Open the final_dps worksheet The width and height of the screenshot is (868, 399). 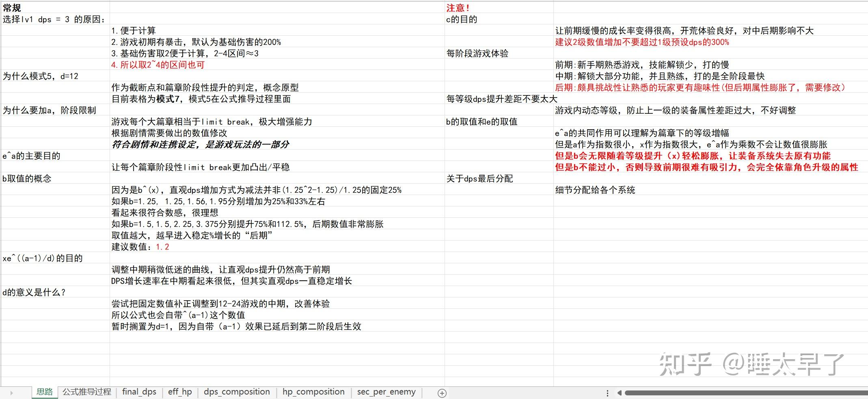(138, 392)
